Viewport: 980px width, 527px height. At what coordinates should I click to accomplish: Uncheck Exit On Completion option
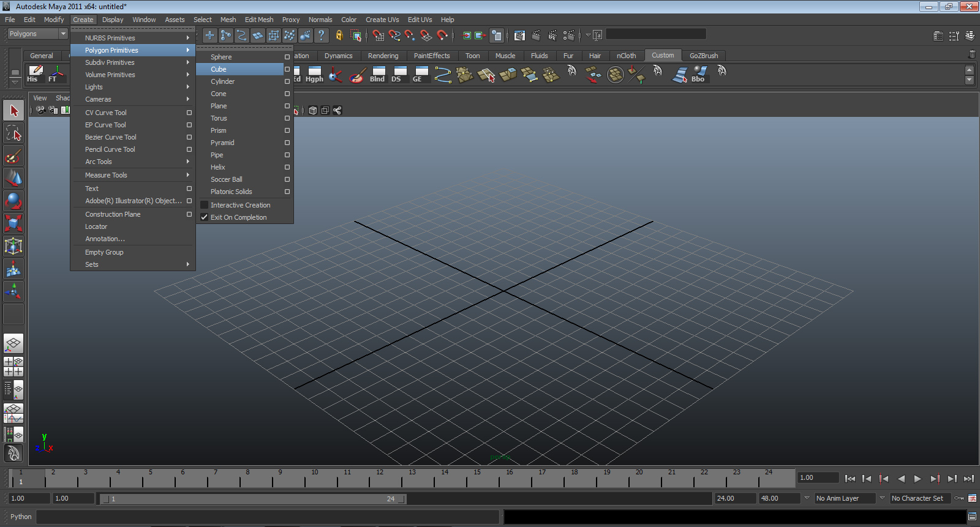(x=205, y=217)
